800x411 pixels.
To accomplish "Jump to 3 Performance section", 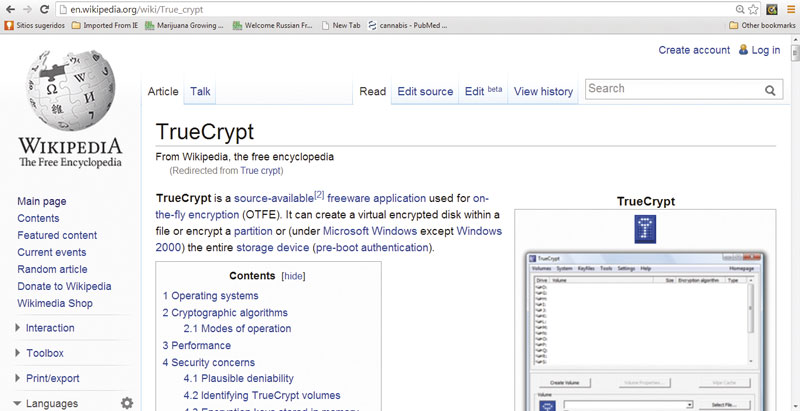I will (x=196, y=345).
